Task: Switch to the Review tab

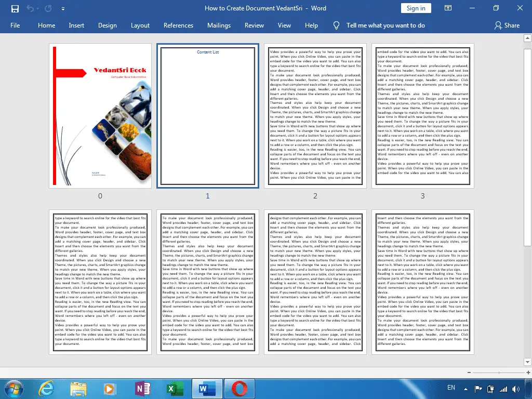Action: tap(254, 25)
